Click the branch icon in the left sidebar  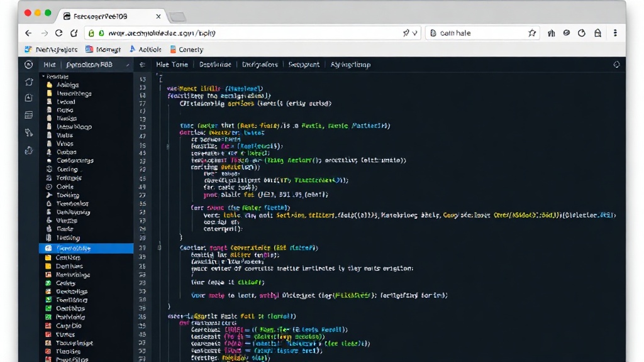[x=29, y=133]
